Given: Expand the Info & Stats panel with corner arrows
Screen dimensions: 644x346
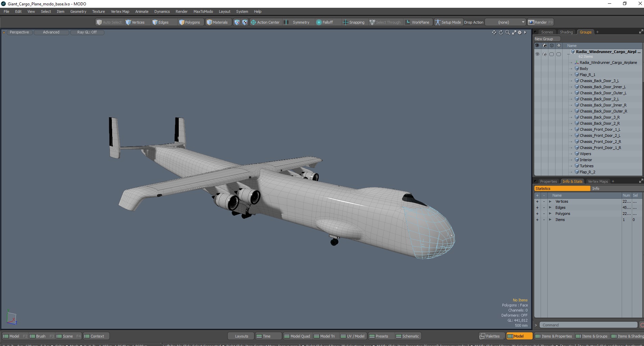Looking at the screenshot, I should click(x=641, y=181).
